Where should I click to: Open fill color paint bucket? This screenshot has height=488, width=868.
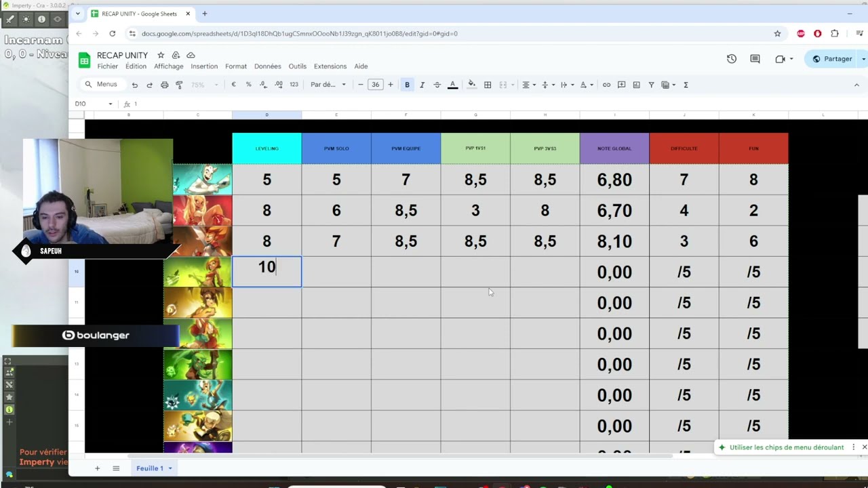click(472, 85)
